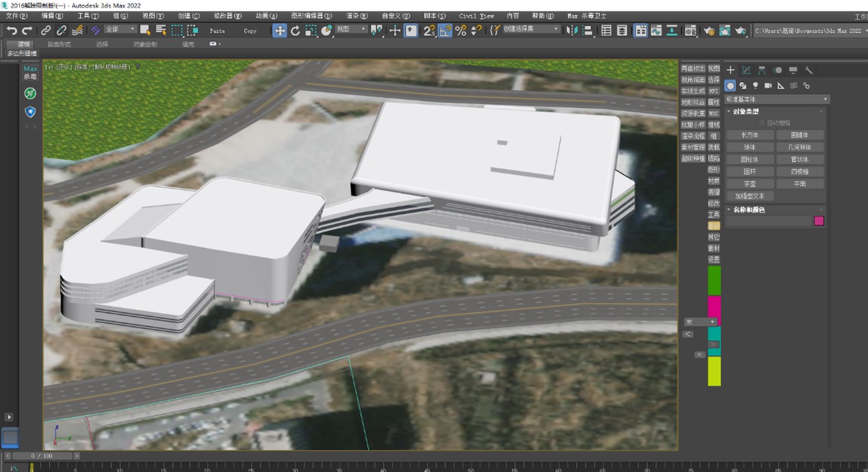Click the 长方体 button
The width and height of the screenshot is (868, 472).
(x=750, y=135)
